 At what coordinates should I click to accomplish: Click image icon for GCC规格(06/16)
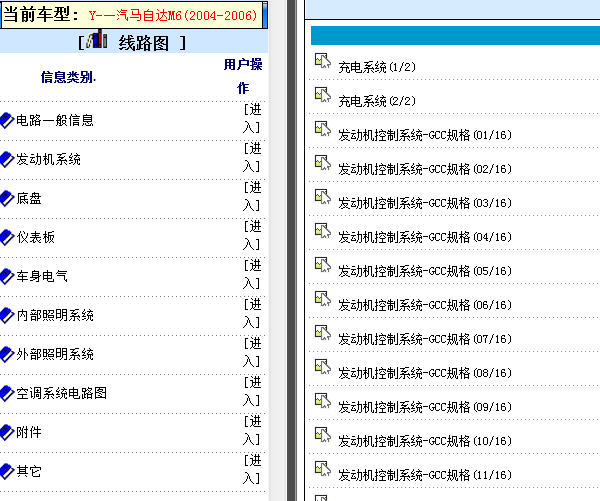[323, 299]
